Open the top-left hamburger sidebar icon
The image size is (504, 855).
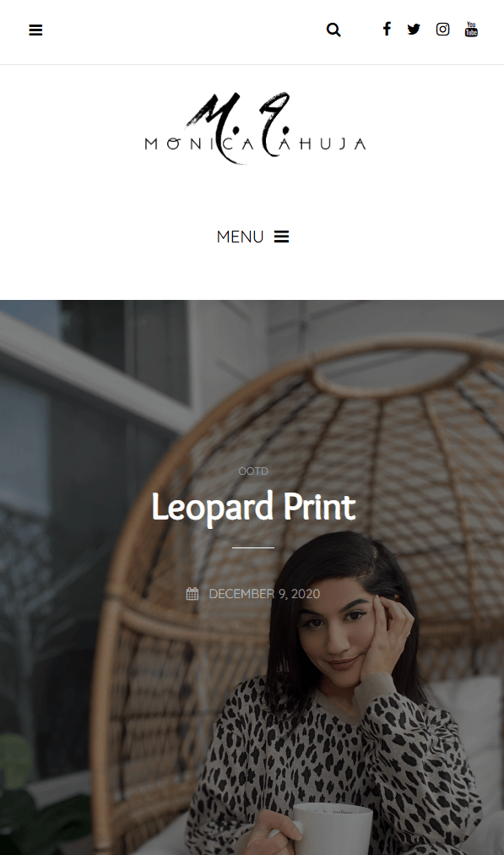pos(35,30)
